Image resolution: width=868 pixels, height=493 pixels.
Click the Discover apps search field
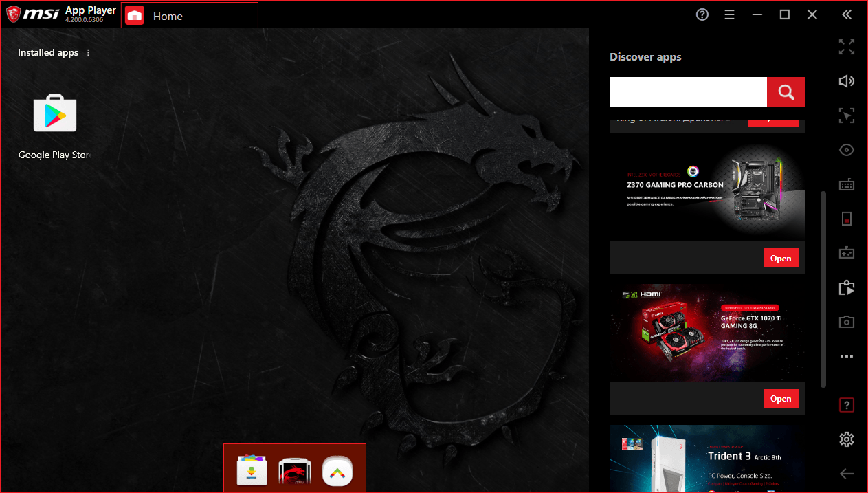point(688,91)
